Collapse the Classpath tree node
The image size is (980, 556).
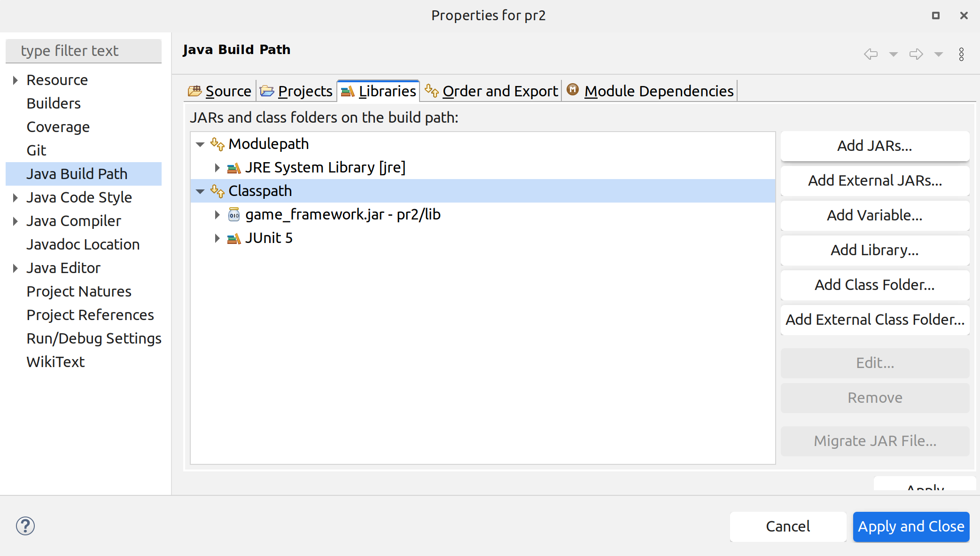(200, 191)
